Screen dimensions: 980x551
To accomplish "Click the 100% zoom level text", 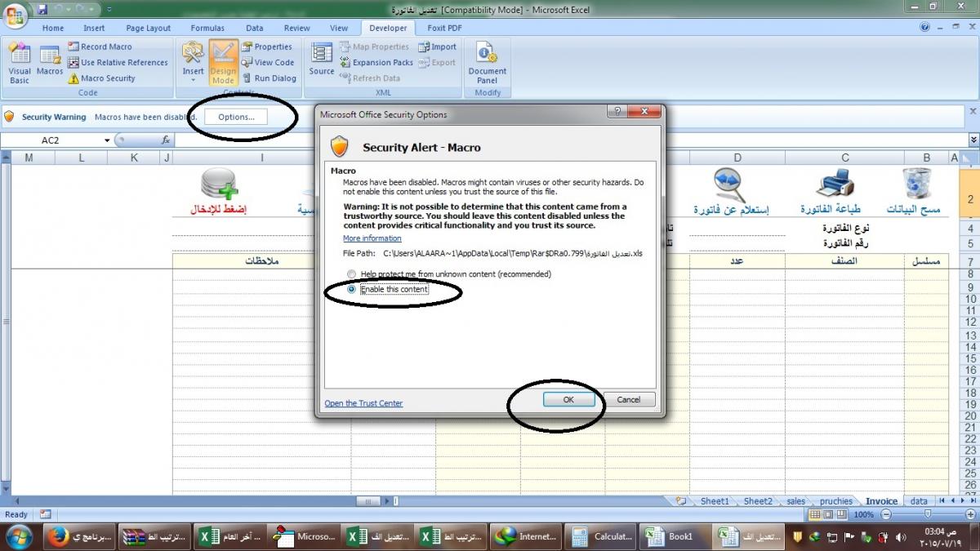I will [x=864, y=515].
